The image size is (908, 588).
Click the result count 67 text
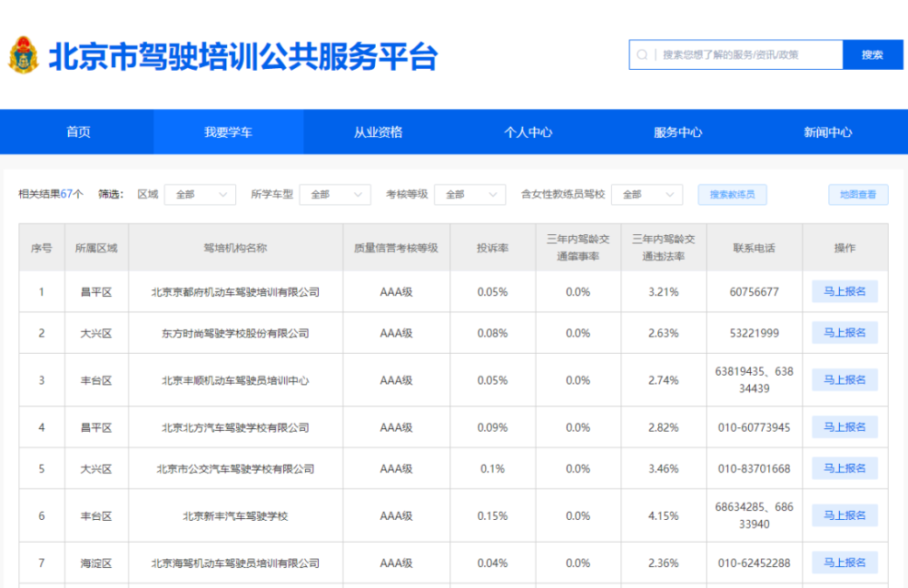[x=66, y=194]
